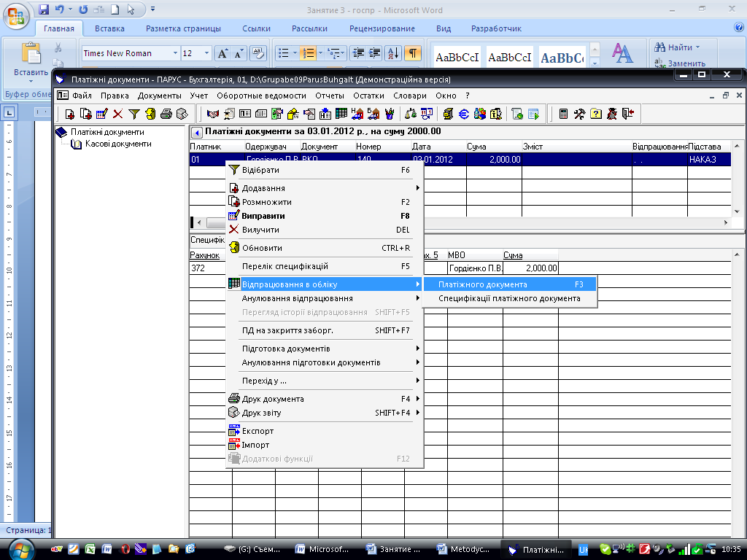Select Виправити in the context menu
The width and height of the screenshot is (747, 560).
324,216
